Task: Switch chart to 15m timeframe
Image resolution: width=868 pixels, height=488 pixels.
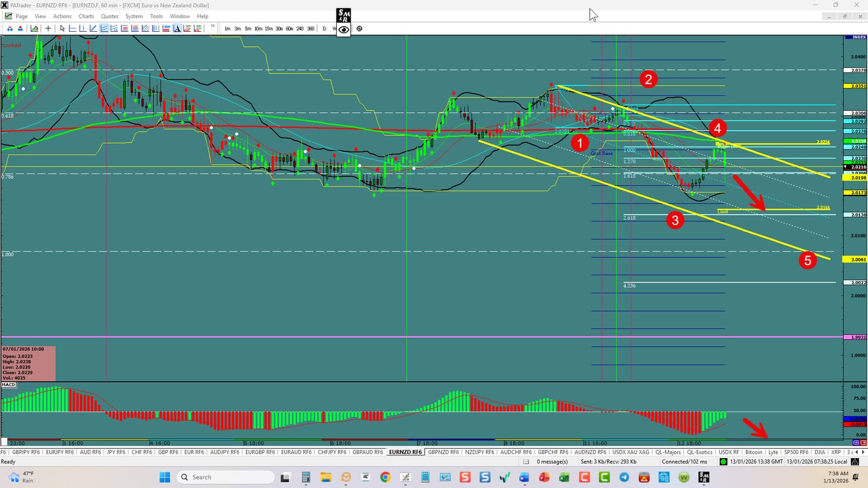Action: pos(269,28)
